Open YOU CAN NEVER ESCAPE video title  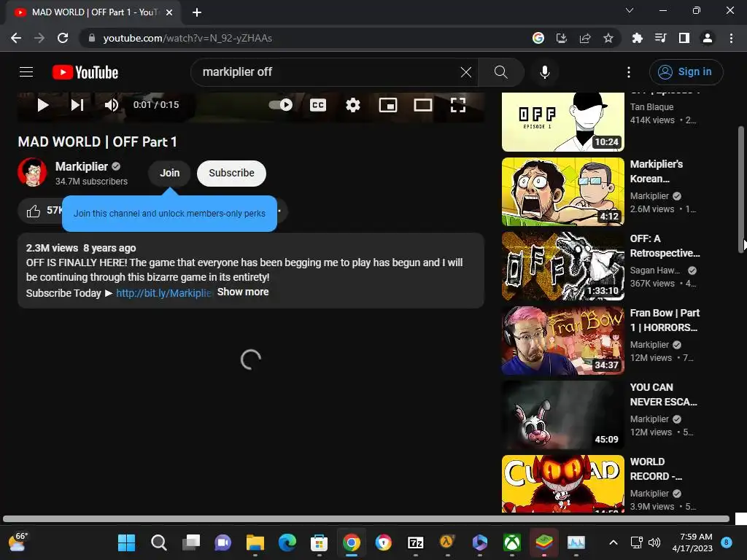coord(663,394)
